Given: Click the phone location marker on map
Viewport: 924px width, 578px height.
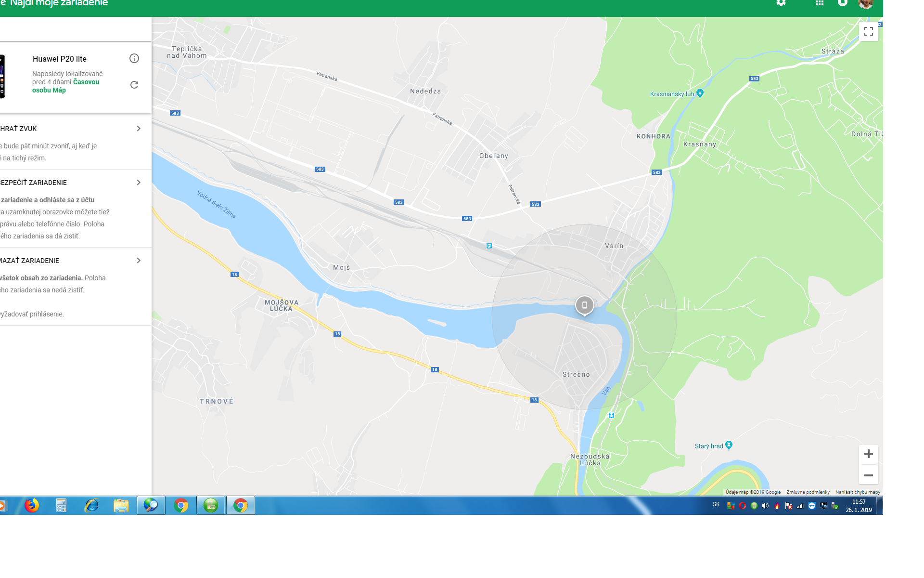Looking at the screenshot, I should click(585, 305).
